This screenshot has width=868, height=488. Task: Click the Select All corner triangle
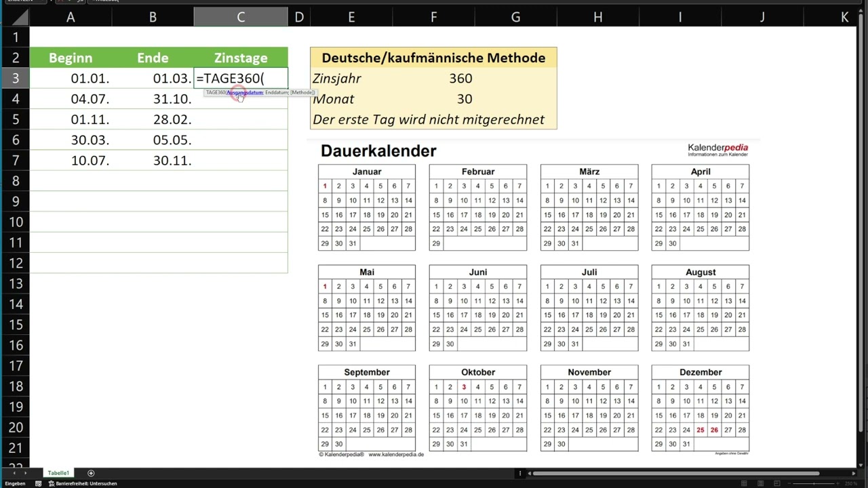pyautogui.click(x=14, y=17)
